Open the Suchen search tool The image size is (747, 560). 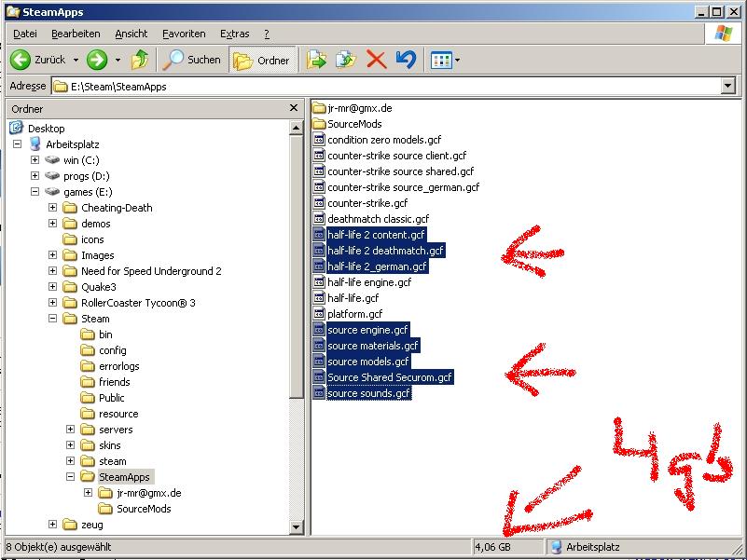(191, 60)
